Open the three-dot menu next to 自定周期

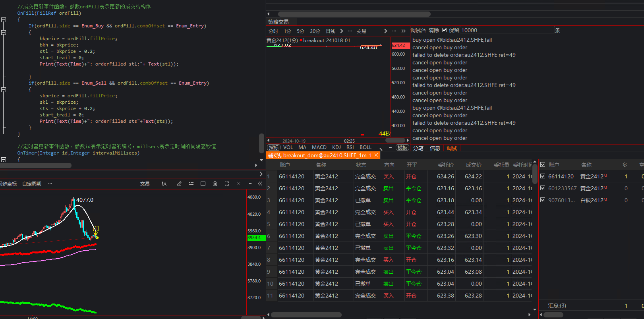pyautogui.click(x=50, y=184)
